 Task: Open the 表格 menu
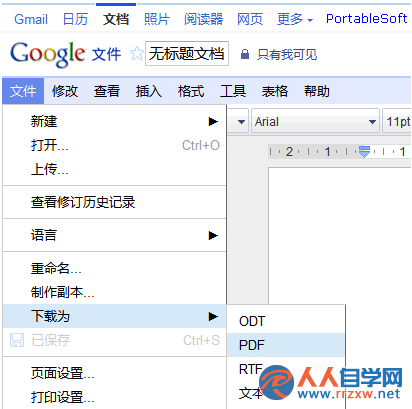(x=275, y=91)
